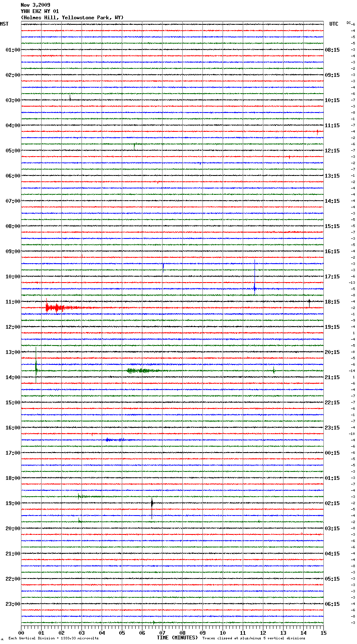The width and height of the screenshot is (357, 644).
Task: Select the 13:00 MST time label
Action: [13, 352]
